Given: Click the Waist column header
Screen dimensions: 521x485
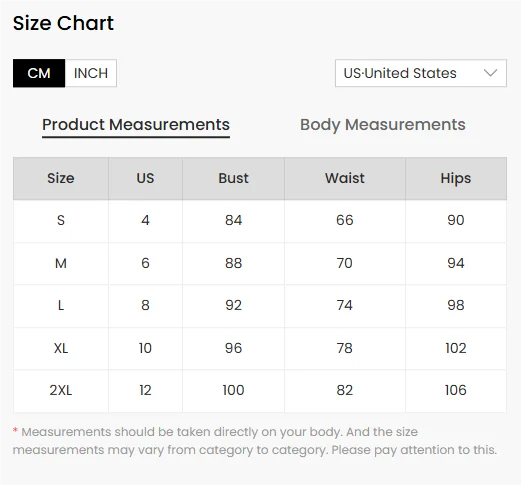Looking at the screenshot, I should click(345, 178).
